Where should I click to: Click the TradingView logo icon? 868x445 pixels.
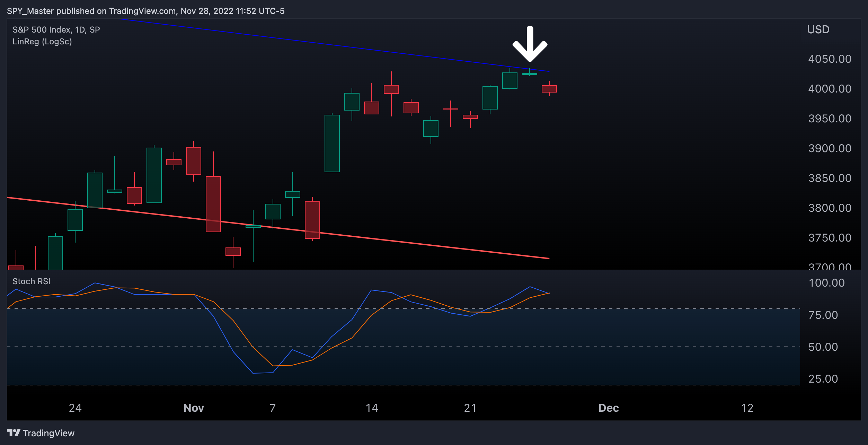point(14,433)
